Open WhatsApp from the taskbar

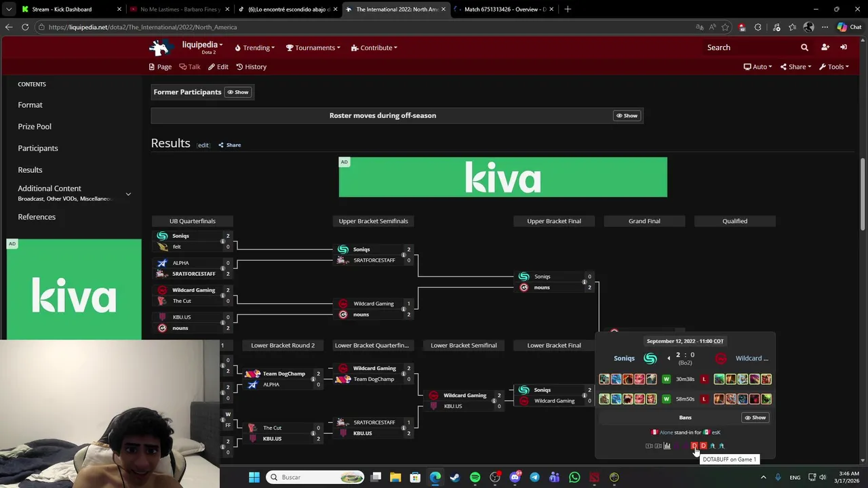[574, 477]
